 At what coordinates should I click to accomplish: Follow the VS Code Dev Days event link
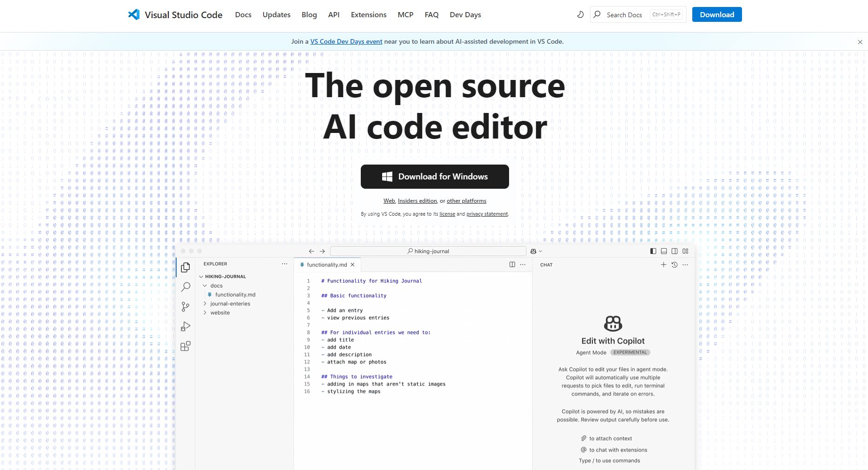346,41
